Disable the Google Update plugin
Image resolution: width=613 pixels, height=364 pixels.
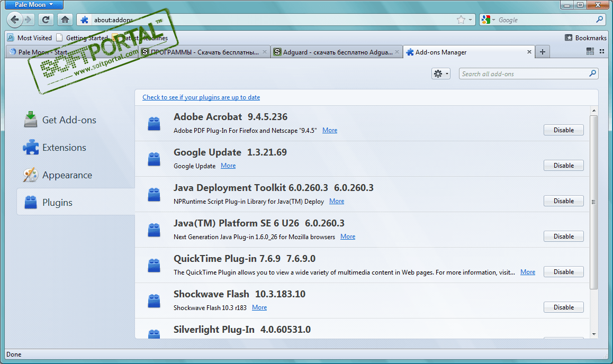click(x=563, y=166)
